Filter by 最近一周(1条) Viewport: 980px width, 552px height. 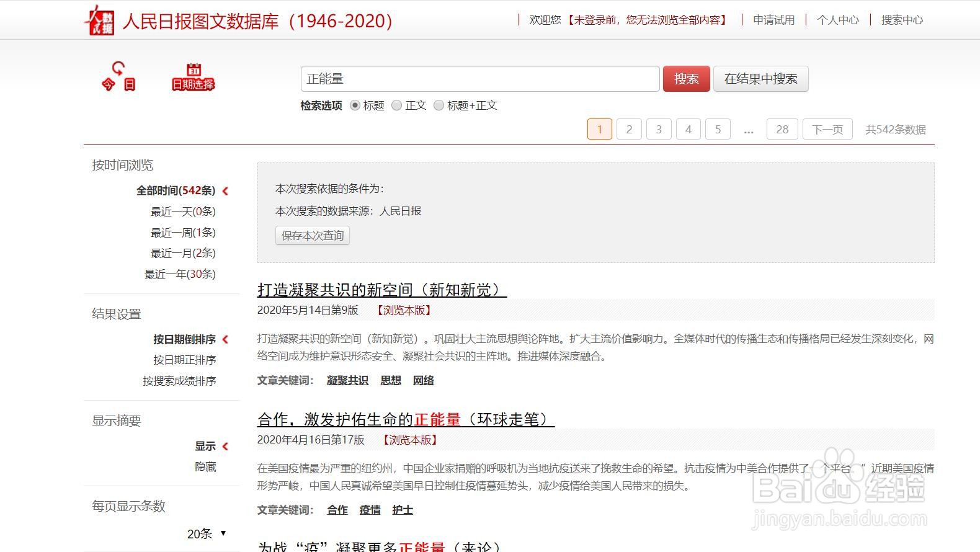coord(183,233)
